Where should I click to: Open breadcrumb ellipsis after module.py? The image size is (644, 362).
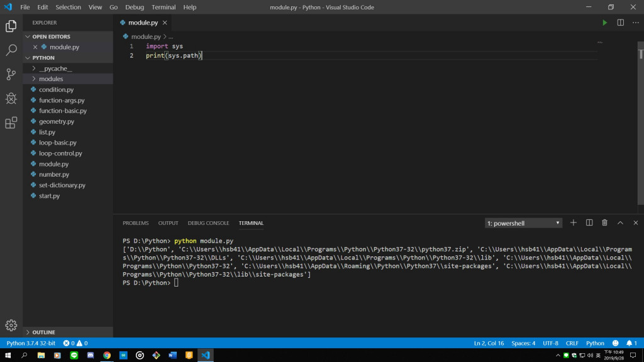click(171, 36)
